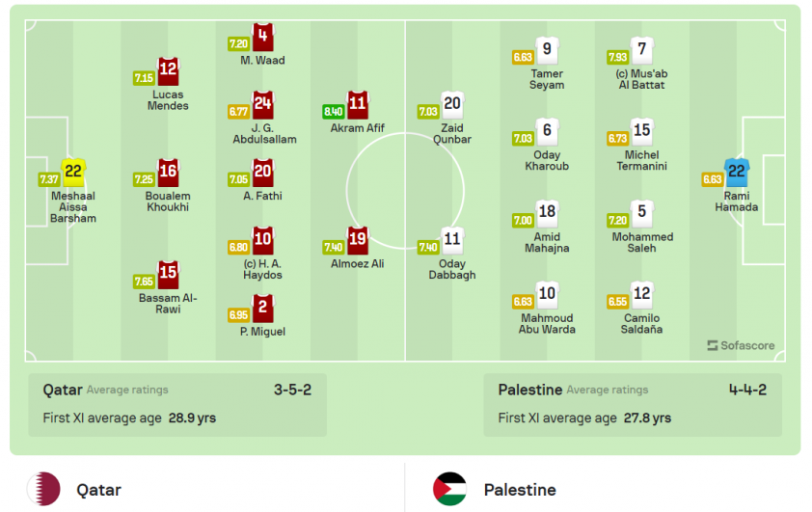812x512 pixels.
Task: Click Akram Afif's number 11 jersey
Action: coord(358,104)
